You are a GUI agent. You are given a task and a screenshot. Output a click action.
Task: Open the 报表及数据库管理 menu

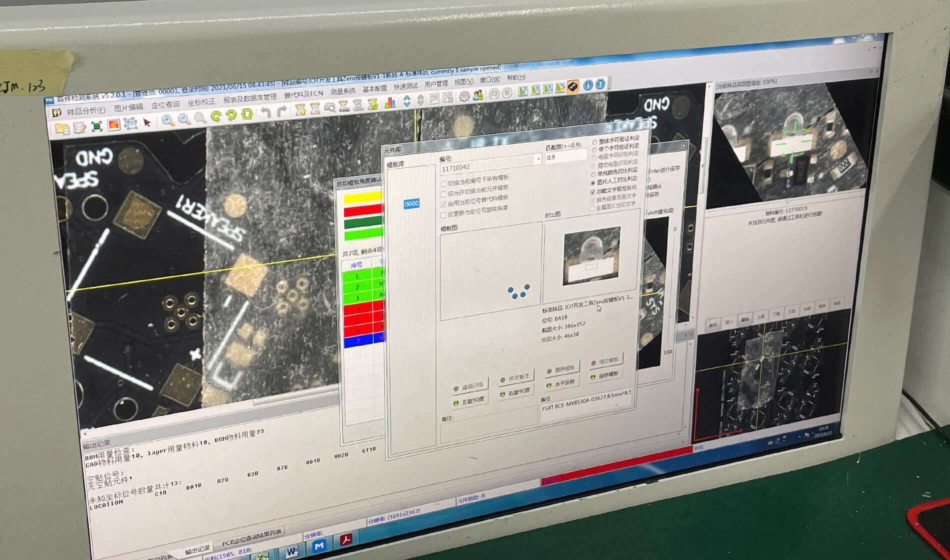249,98
